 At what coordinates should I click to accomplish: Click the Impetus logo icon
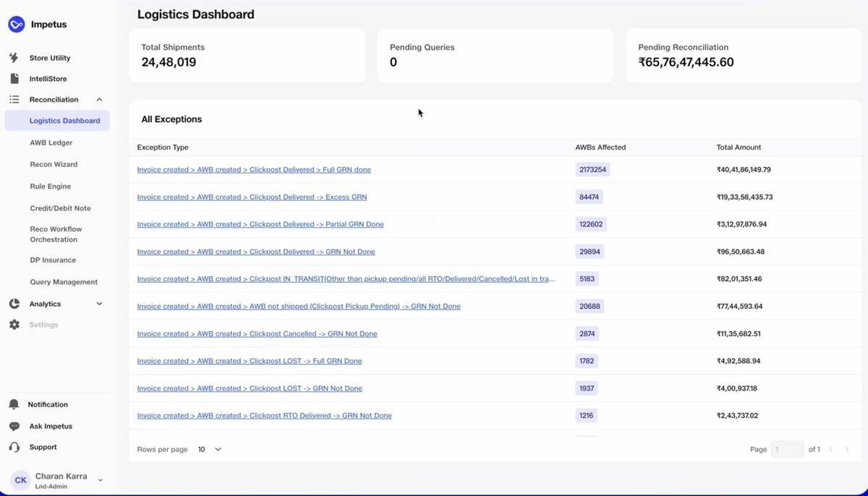16,25
